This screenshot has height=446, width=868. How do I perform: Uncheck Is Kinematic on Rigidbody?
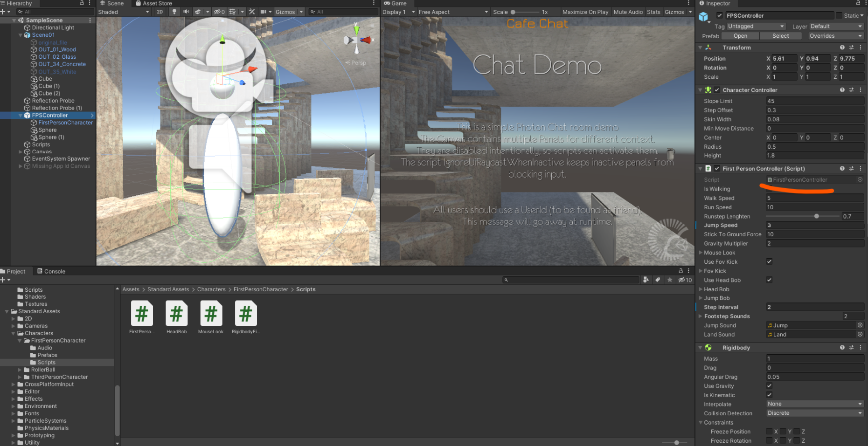769,395
